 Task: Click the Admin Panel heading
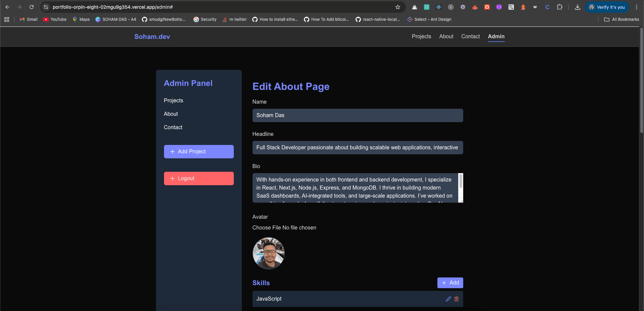188,83
